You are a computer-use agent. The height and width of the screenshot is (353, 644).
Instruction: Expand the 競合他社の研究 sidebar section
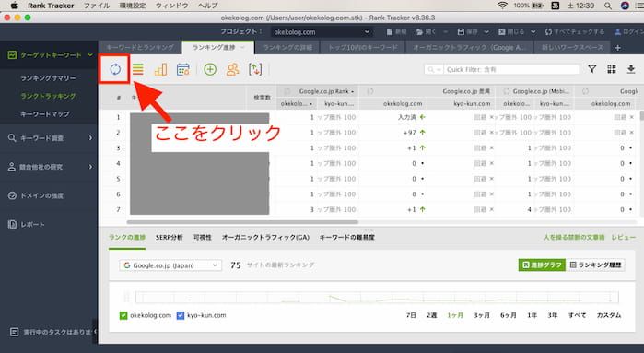pyautogui.click(x=91, y=167)
